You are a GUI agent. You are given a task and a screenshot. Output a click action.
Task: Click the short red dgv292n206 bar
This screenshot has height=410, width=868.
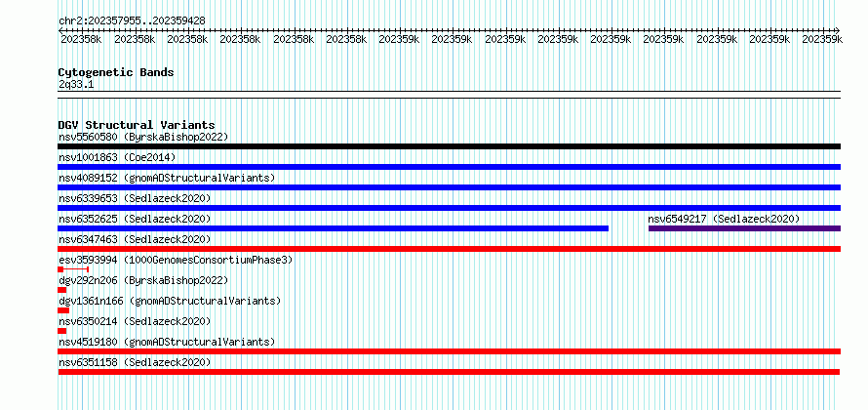pyautogui.click(x=62, y=290)
